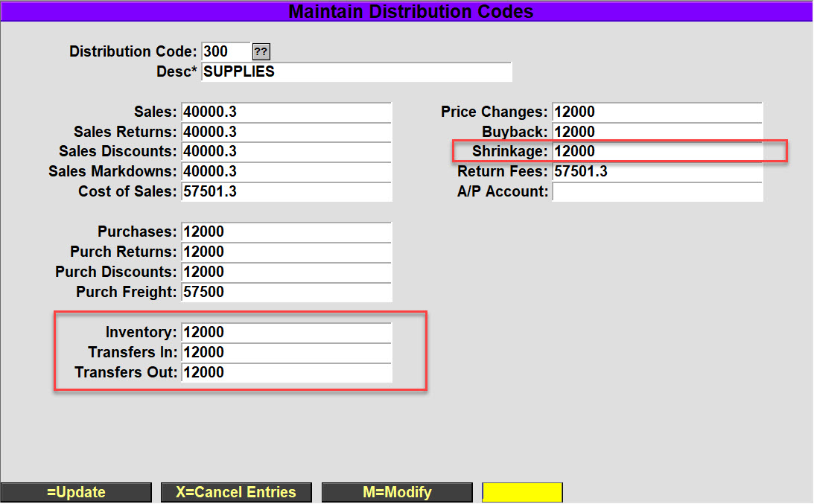Edit the Cost of Sales field
Screen dimensions: 814x504
coord(286,192)
